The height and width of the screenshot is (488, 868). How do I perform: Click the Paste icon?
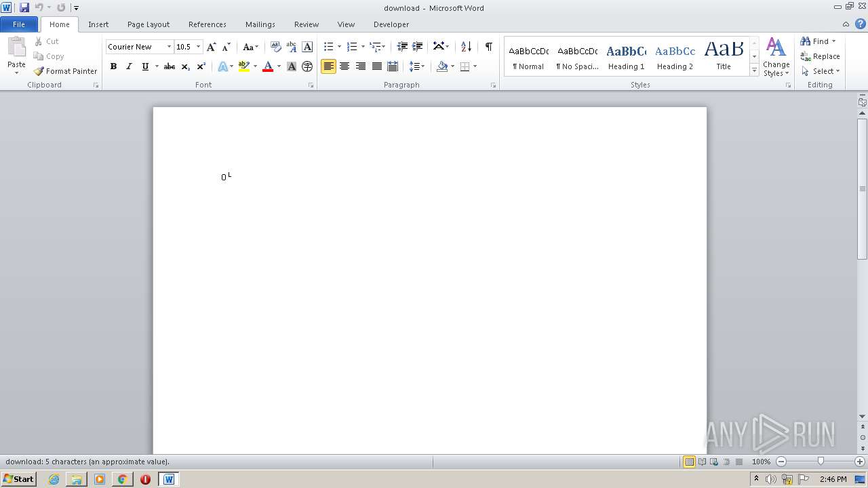click(x=16, y=47)
